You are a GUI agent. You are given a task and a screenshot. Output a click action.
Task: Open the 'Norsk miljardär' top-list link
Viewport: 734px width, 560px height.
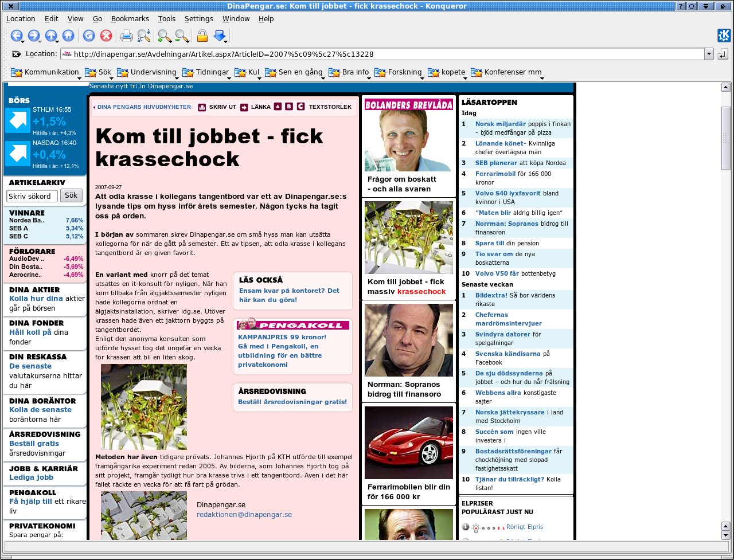coord(500,124)
